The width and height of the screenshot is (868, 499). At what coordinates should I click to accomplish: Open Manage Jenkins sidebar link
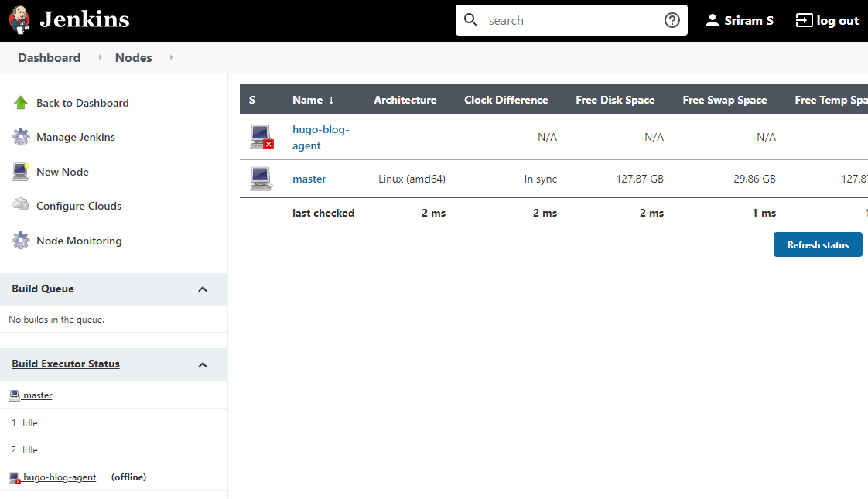(x=76, y=137)
